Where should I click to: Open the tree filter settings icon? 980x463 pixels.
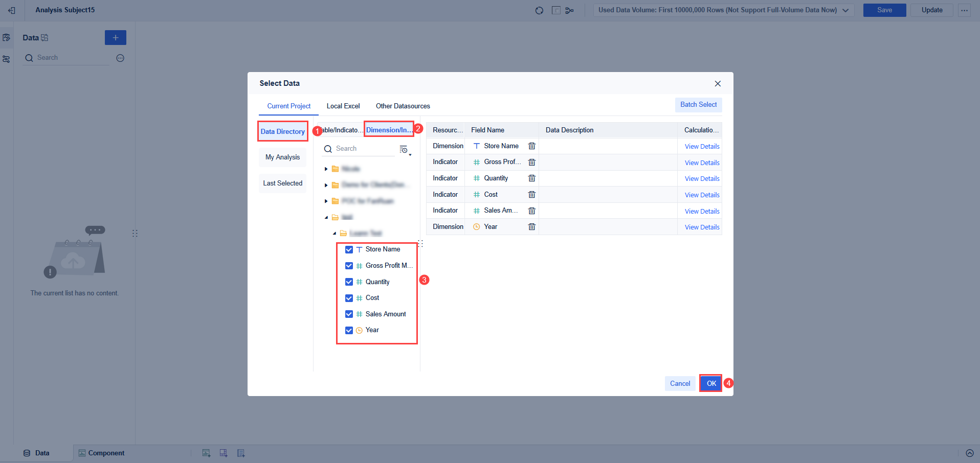coord(405,149)
